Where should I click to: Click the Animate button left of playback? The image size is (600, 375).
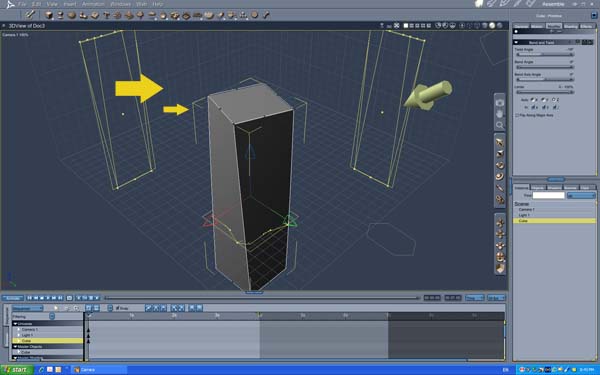click(x=13, y=298)
